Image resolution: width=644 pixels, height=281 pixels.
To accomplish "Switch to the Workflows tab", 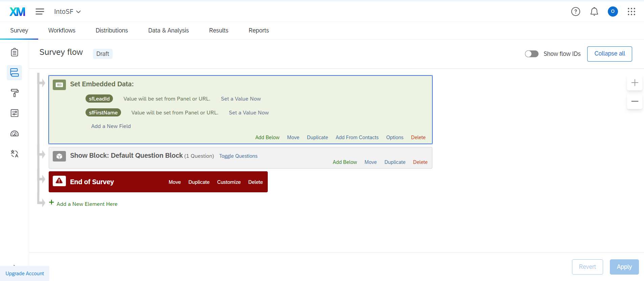I will click(x=62, y=30).
